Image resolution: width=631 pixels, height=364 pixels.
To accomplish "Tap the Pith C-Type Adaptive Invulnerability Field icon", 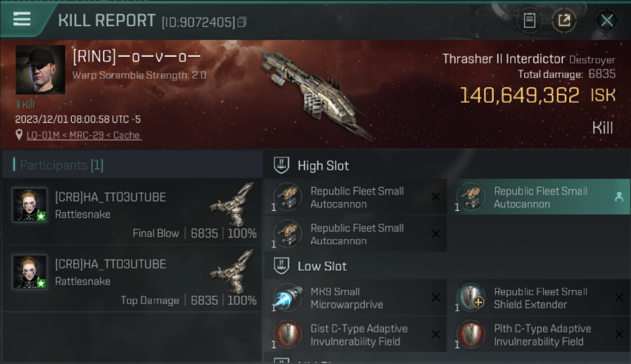I will (471, 334).
